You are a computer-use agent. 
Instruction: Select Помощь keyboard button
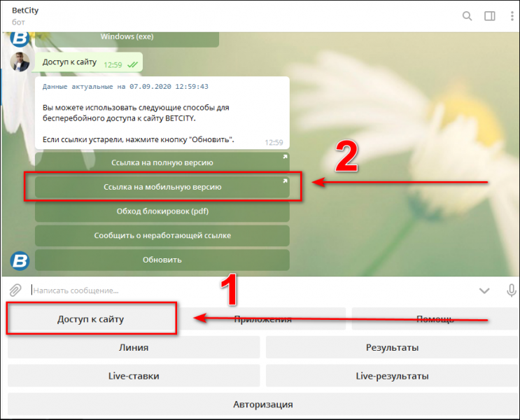point(435,318)
